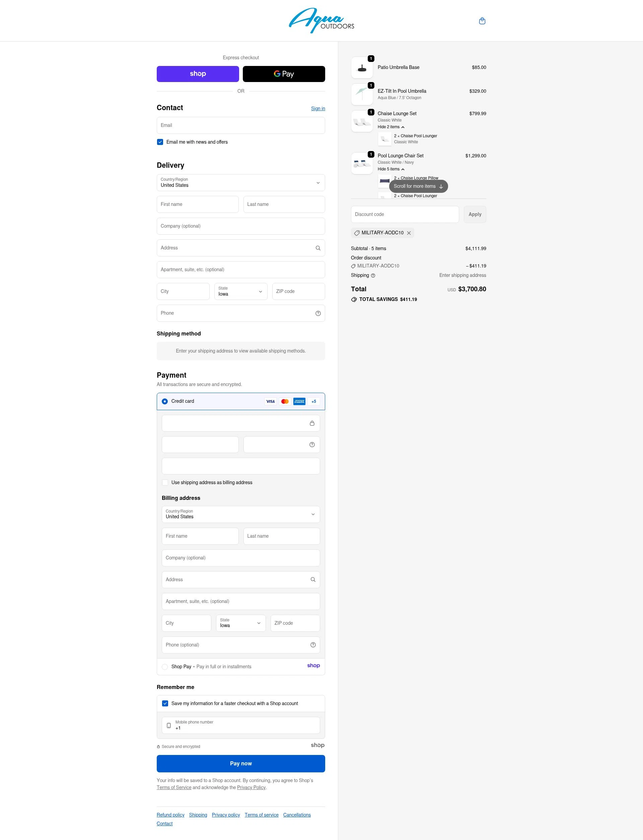Screen dimensions: 643x840
Task: Uncheck Email me with news and offers
Action: click(160, 142)
